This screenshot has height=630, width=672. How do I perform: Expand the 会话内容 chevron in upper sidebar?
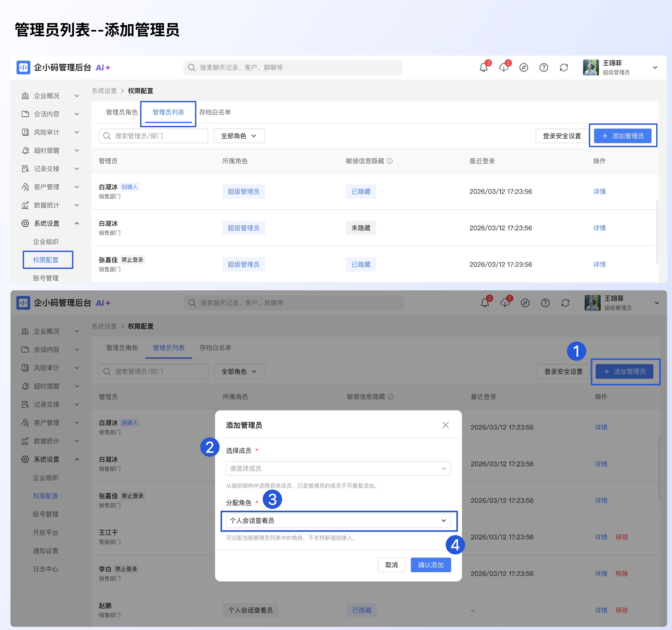click(77, 114)
